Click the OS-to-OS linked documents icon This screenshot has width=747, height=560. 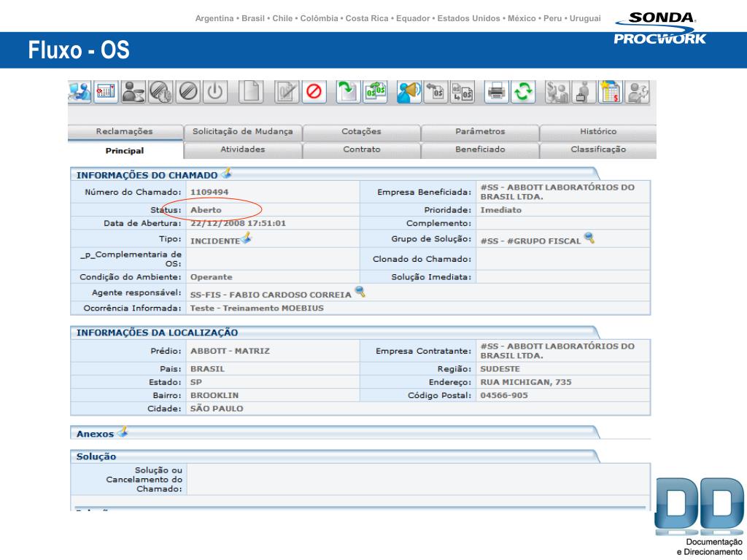click(462, 91)
